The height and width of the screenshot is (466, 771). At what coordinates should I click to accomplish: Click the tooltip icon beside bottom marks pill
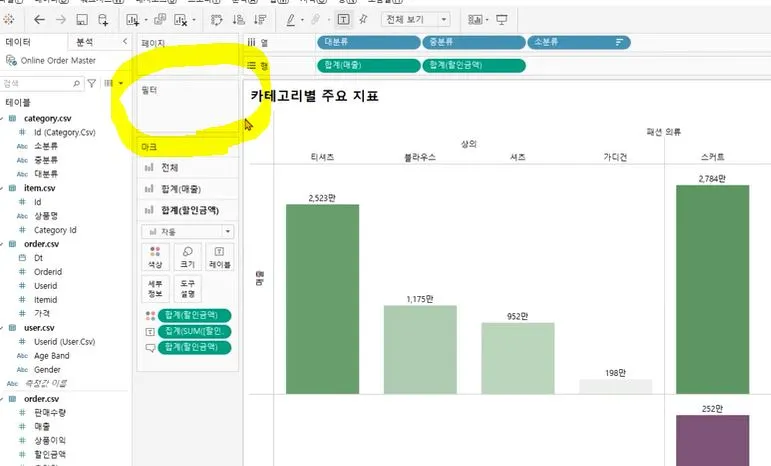click(x=150, y=348)
